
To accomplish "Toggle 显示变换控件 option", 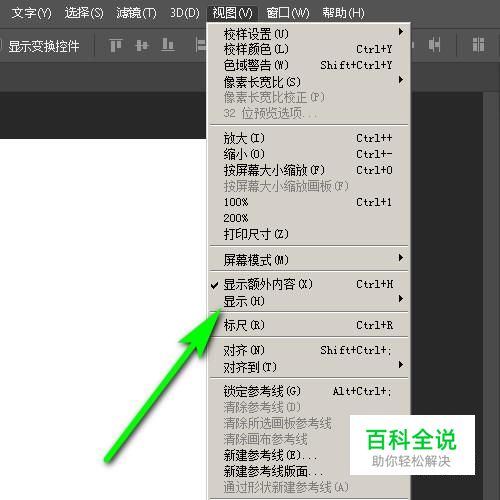I will click(x=44, y=46).
